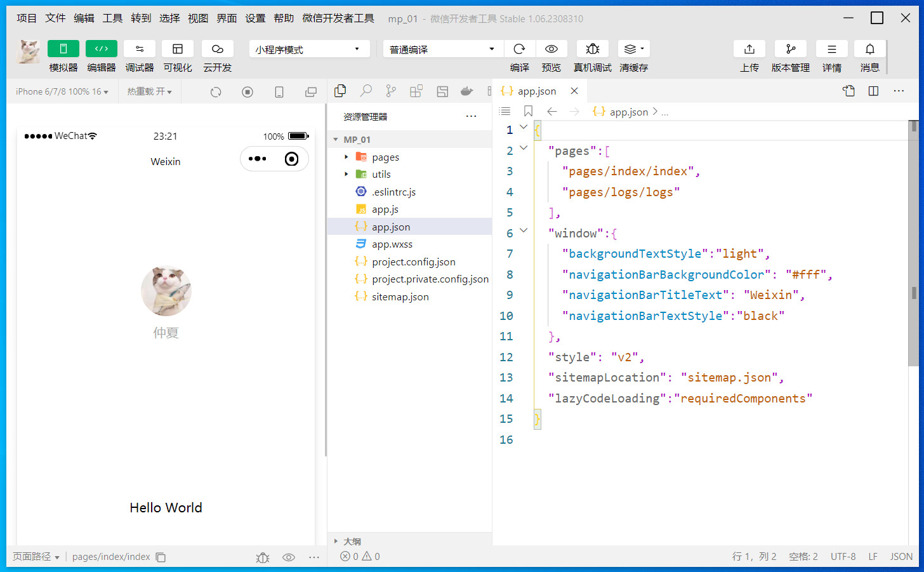Click the preview eye icon
The image size is (924, 572).
point(551,49)
